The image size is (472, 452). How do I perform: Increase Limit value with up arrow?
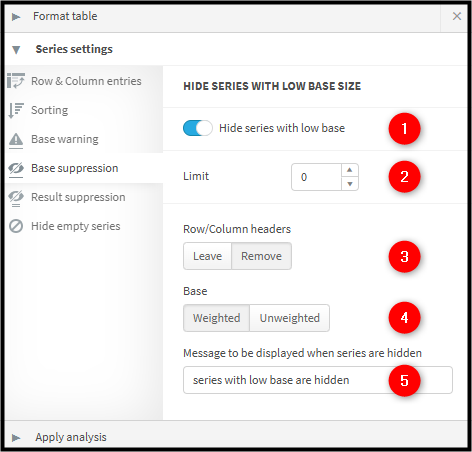[x=350, y=170]
